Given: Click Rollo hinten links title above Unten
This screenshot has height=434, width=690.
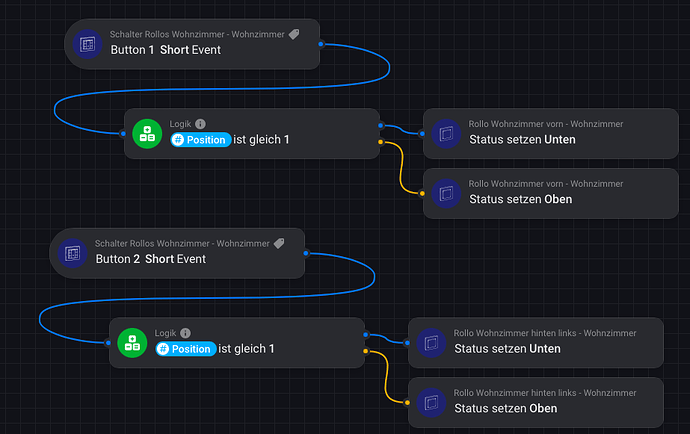Looking at the screenshot, I should pyautogui.click(x=545, y=333).
